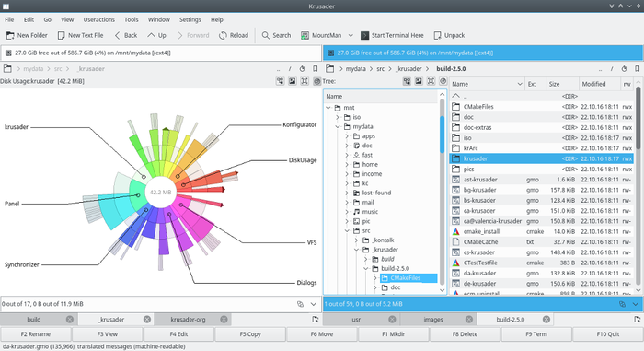Image resolution: width=644 pixels, height=351 pixels.
Task: Click the Search magnifier icon
Action: [266, 35]
